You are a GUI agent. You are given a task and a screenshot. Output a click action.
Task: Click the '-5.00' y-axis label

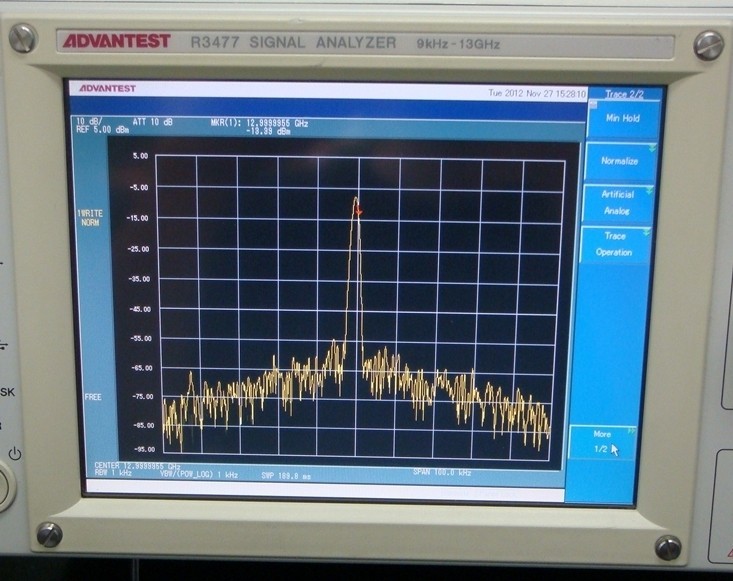point(138,188)
